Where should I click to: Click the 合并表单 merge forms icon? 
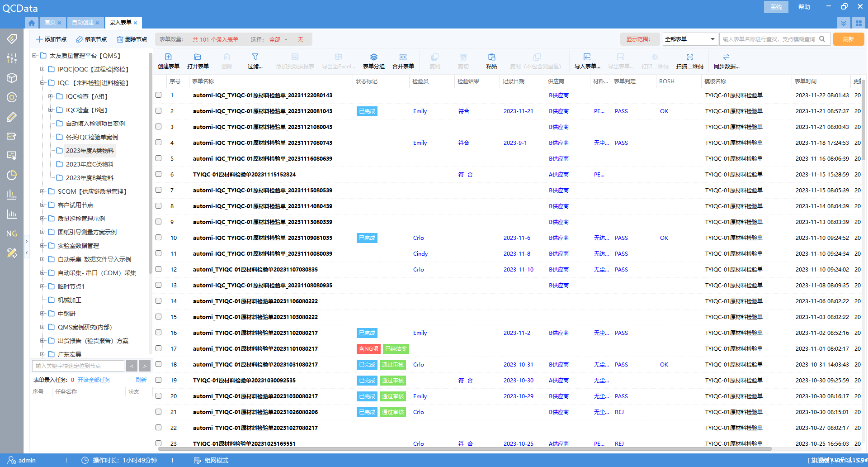(x=403, y=57)
